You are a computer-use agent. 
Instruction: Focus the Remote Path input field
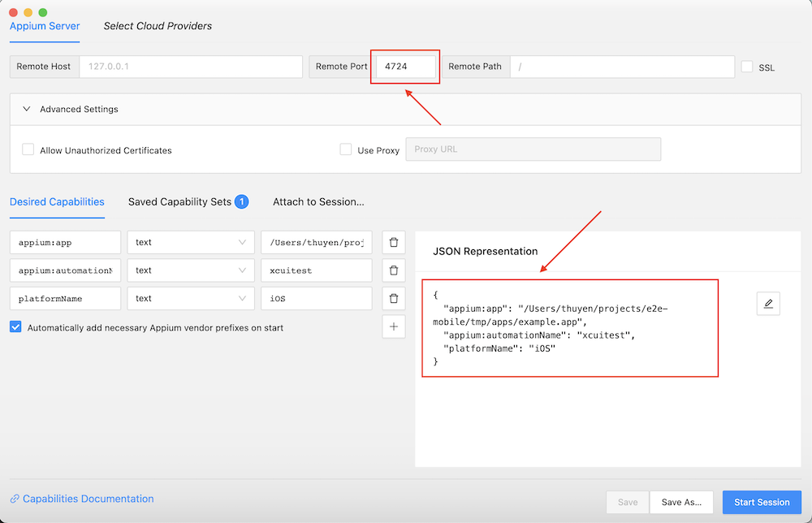point(622,67)
